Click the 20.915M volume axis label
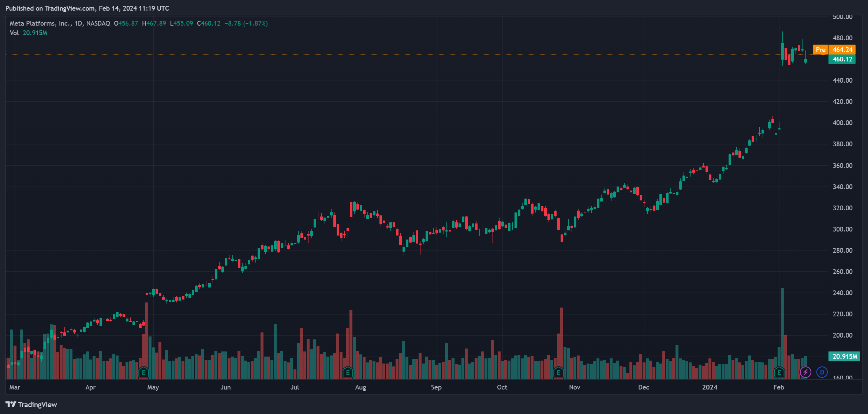Viewport: 868px width, 414px height. point(844,356)
